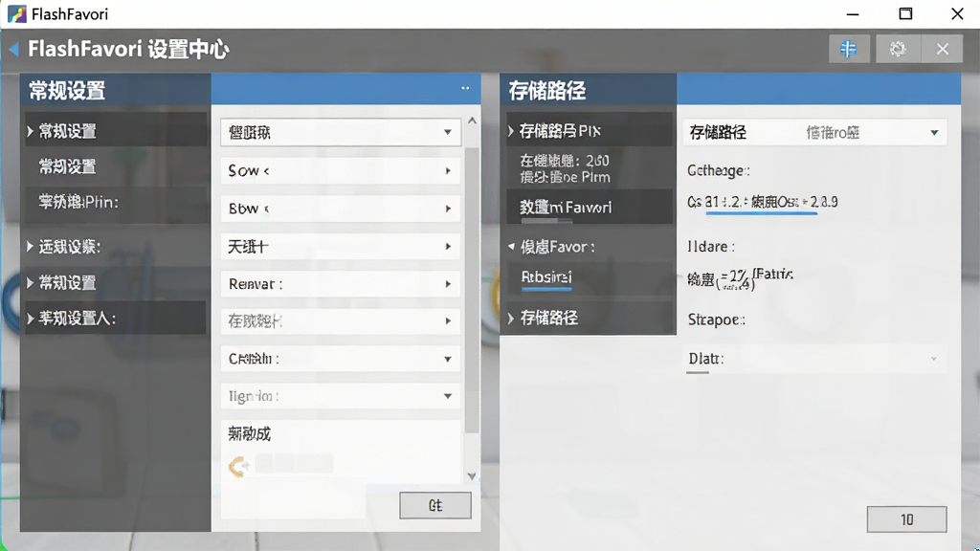This screenshot has height=551, width=980.
Task: Close the settings center with header X
Action: (943, 49)
